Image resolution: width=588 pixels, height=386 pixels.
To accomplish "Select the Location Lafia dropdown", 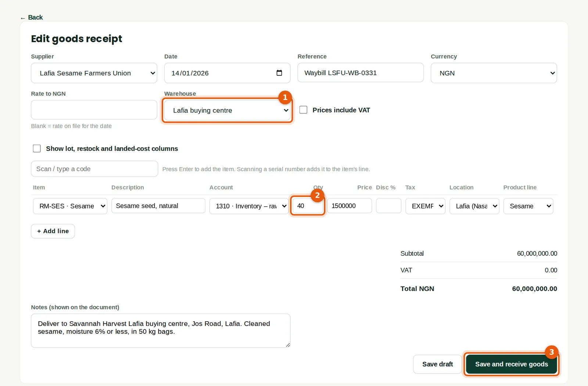I will 474,206.
